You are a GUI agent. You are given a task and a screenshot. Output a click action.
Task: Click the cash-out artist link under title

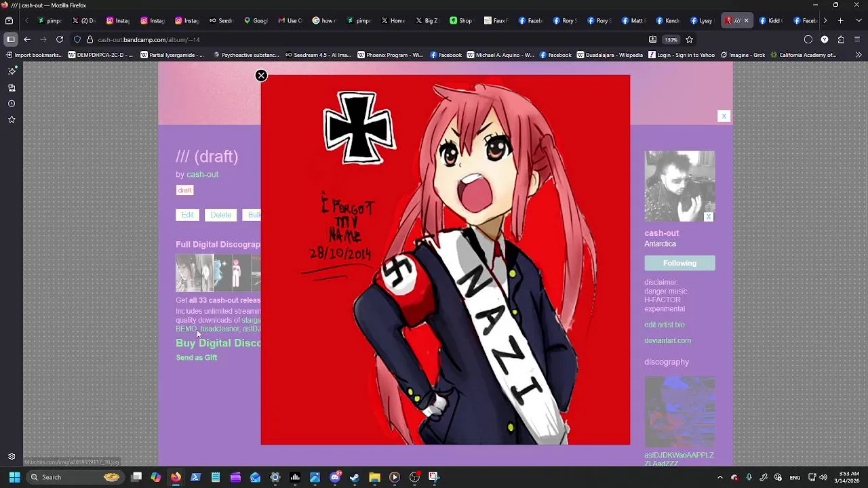click(x=202, y=174)
